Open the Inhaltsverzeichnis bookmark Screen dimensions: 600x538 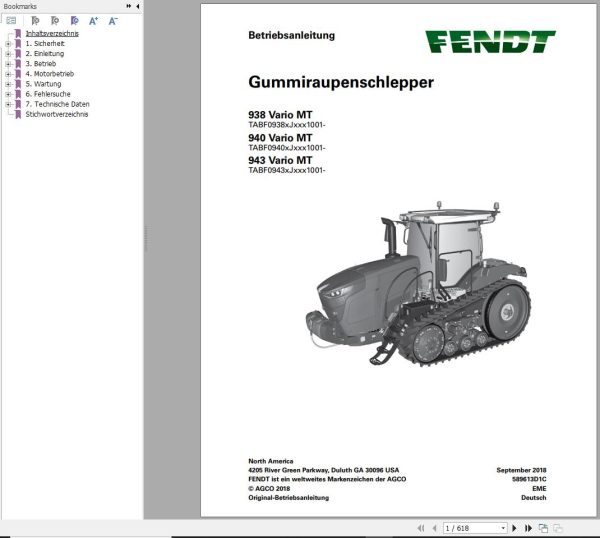[x=52, y=33]
